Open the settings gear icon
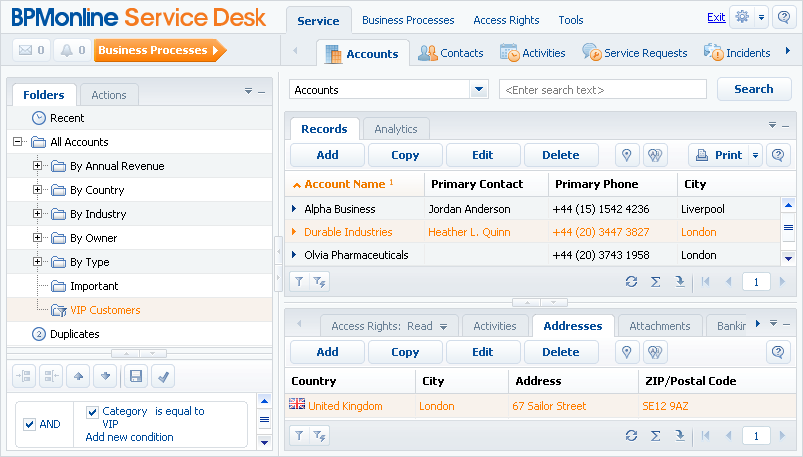The image size is (803, 457). point(742,17)
